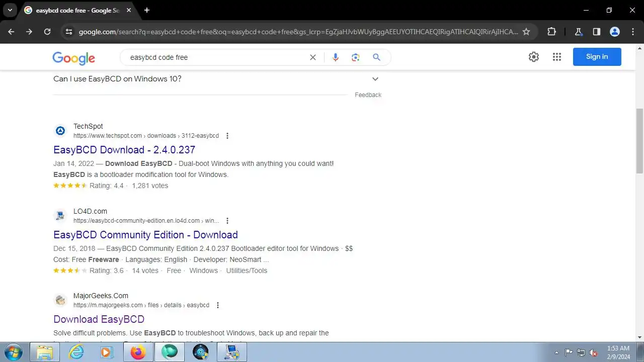Open more options for MajorGeeks result

[218, 305]
